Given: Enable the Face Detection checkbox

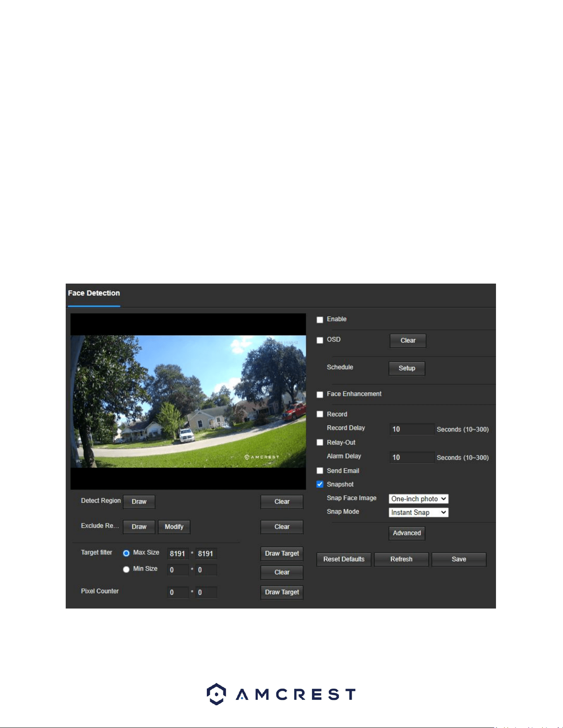Looking at the screenshot, I should pos(320,320).
